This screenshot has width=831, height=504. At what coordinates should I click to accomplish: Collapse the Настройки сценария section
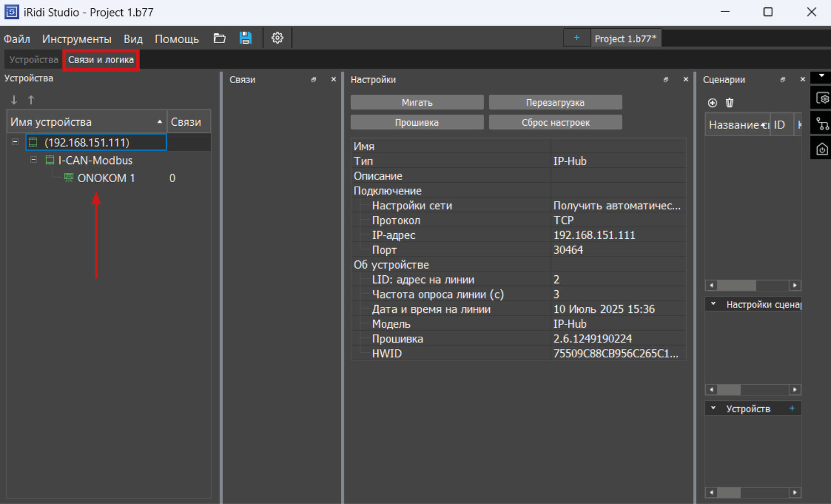714,304
